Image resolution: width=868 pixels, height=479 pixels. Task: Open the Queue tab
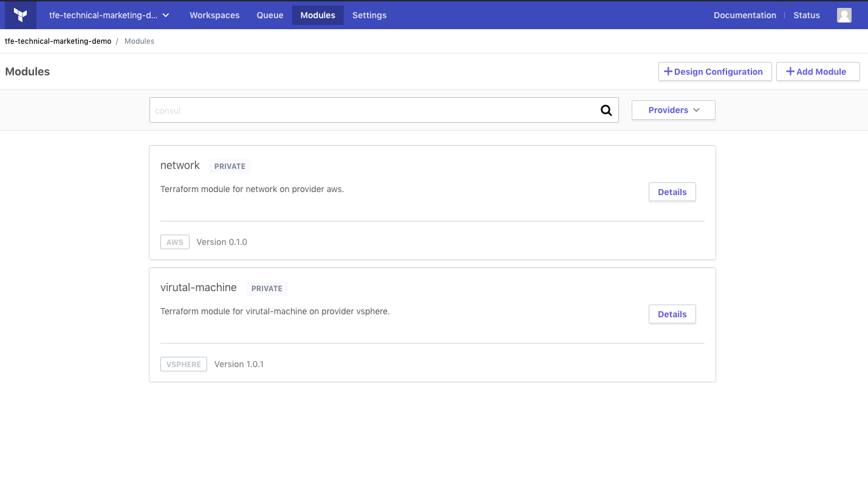point(270,15)
